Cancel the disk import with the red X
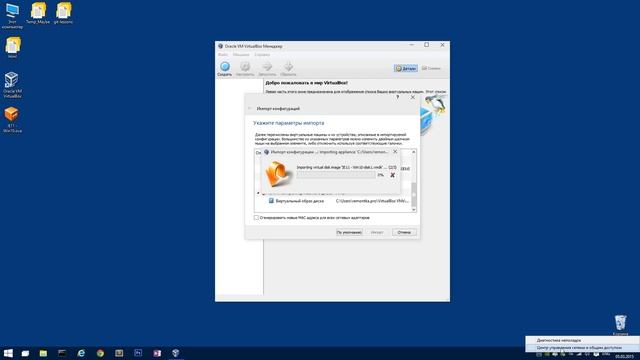Viewport: 640px width, 360px height. coord(392,175)
